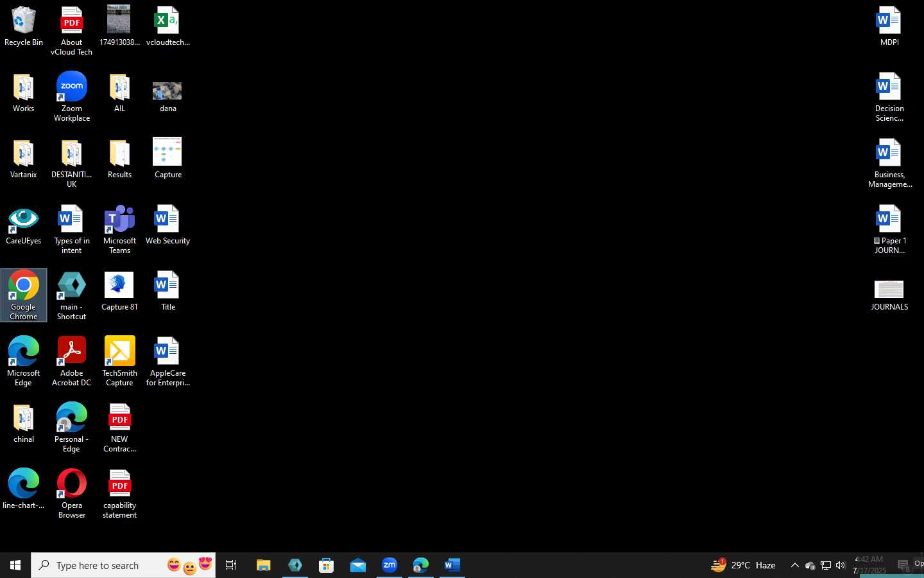This screenshot has height=578, width=924.
Task: Select the Personal - Edge shortcut
Action: point(71,428)
